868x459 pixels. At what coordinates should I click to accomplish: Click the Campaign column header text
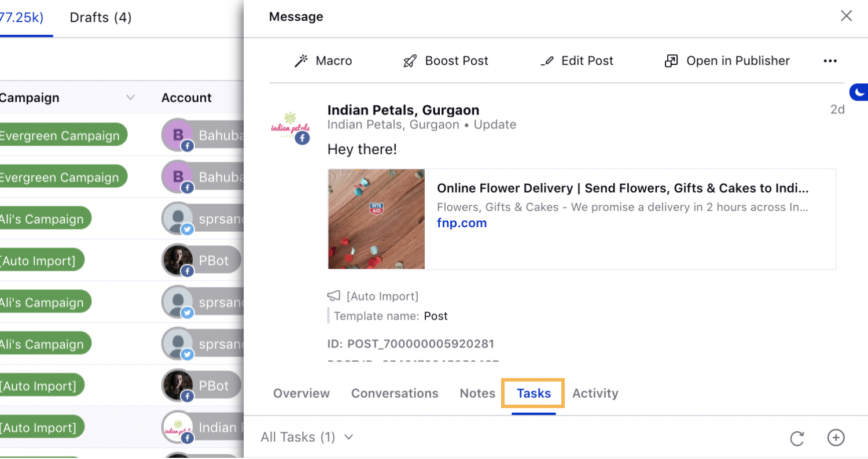pos(30,98)
